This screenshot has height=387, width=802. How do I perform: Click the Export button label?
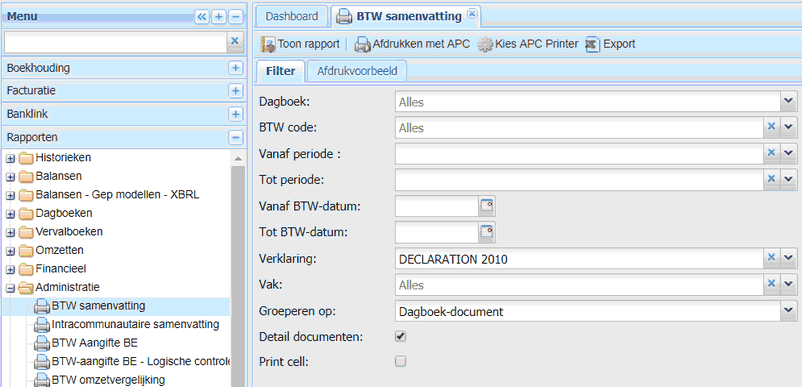pyautogui.click(x=619, y=44)
